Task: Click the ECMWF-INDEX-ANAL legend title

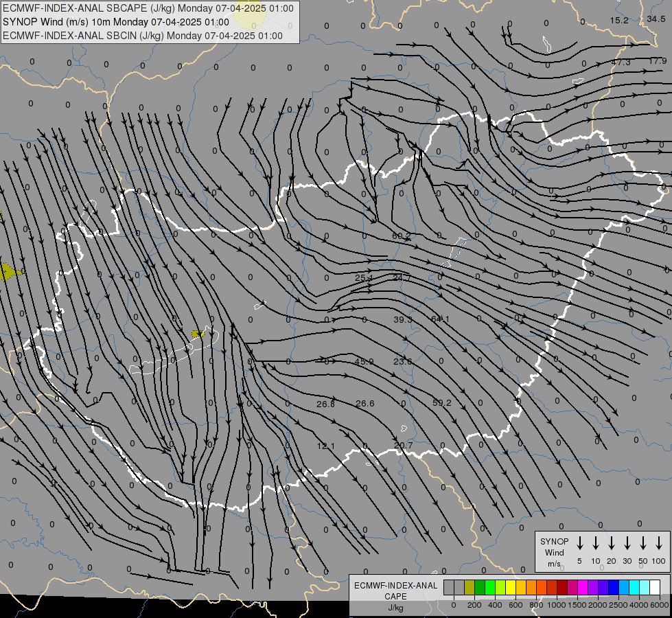Action: pyautogui.click(x=395, y=586)
